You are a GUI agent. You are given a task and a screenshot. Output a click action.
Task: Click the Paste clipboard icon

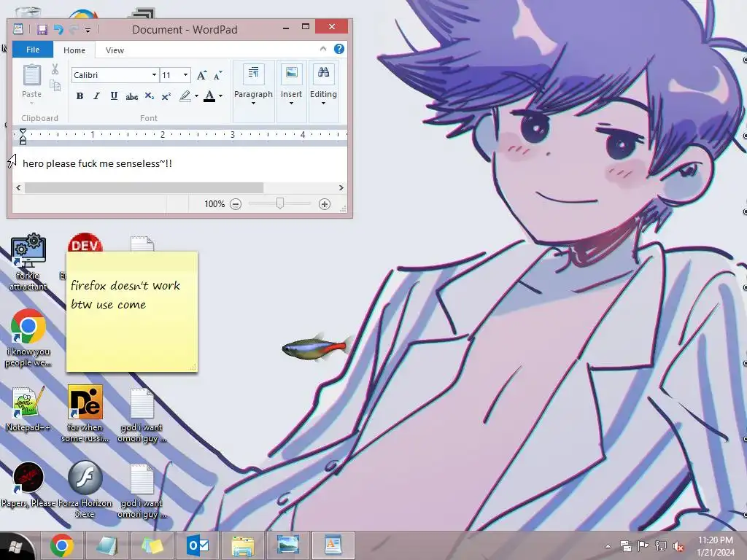coord(32,75)
